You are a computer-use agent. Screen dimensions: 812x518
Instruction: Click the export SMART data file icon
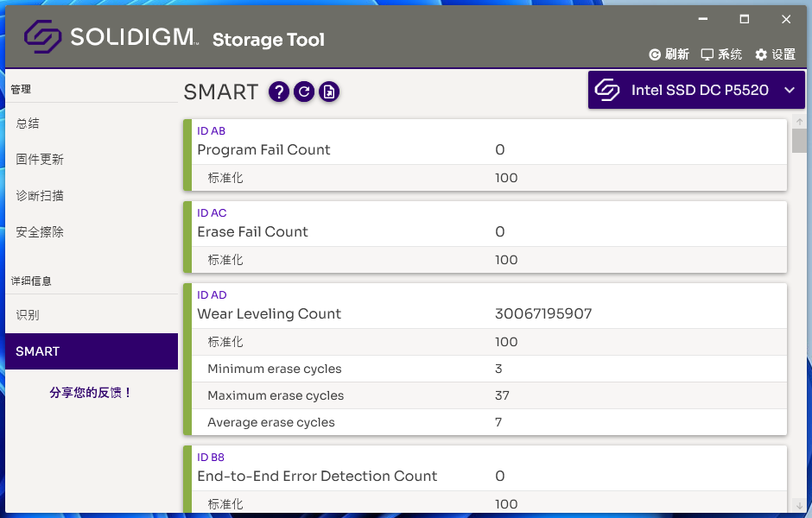tap(328, 92)
